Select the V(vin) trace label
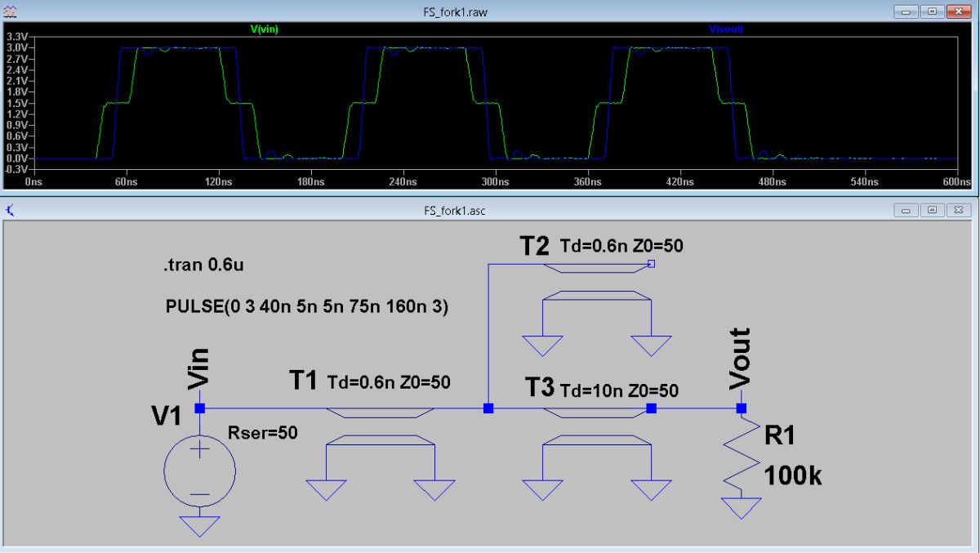980x553 pixels. pyautogui.click(x=265, y=29)
